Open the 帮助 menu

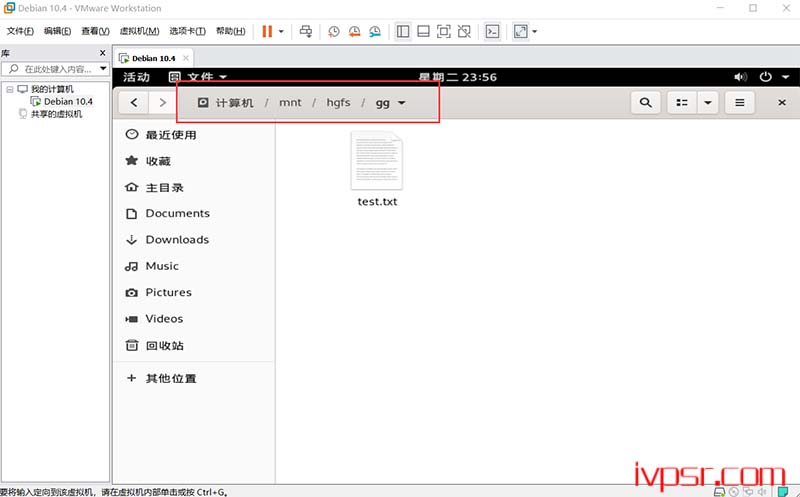[x=231, y=31]
